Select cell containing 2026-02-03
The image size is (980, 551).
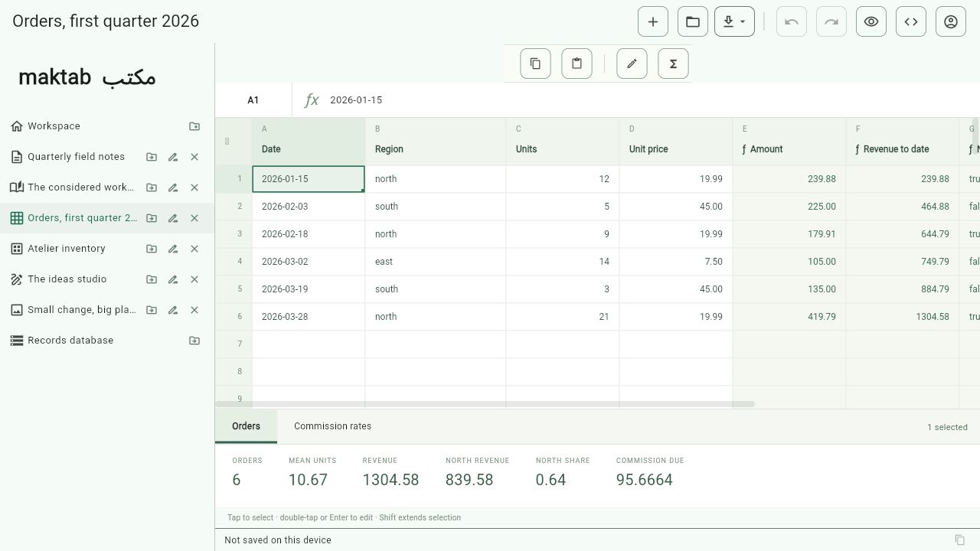pyautogui.click(x=309, y=207)
